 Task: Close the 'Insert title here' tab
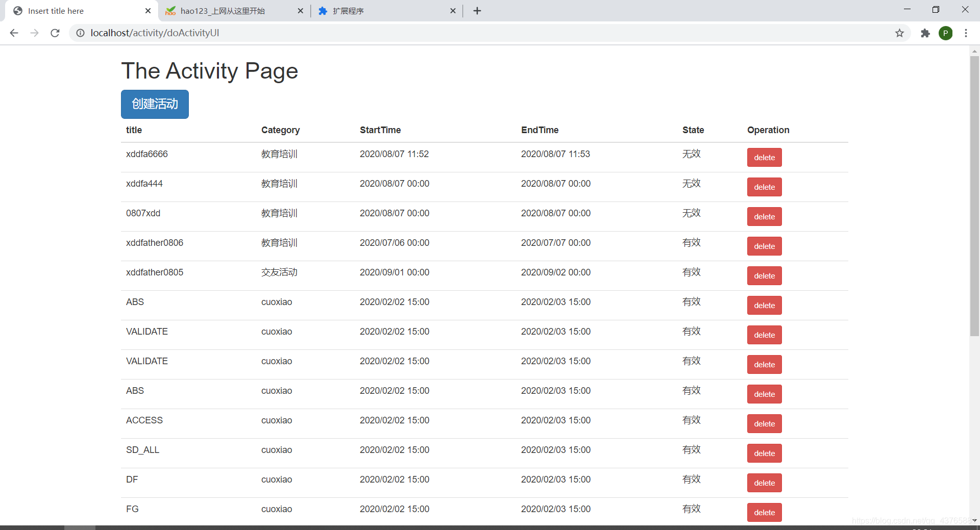pyautogui.click(x=148, y=11)
